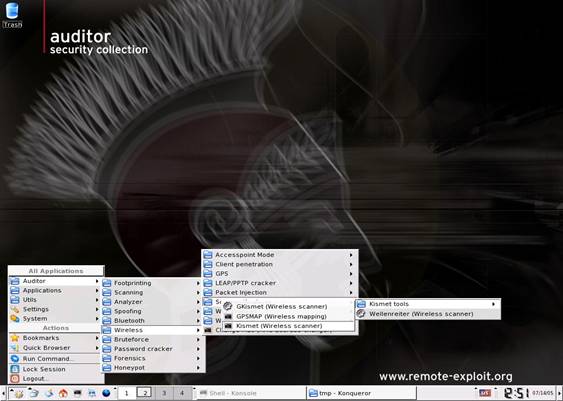
Task: Open the K menu launcher on panel
Action: (18, 393)
